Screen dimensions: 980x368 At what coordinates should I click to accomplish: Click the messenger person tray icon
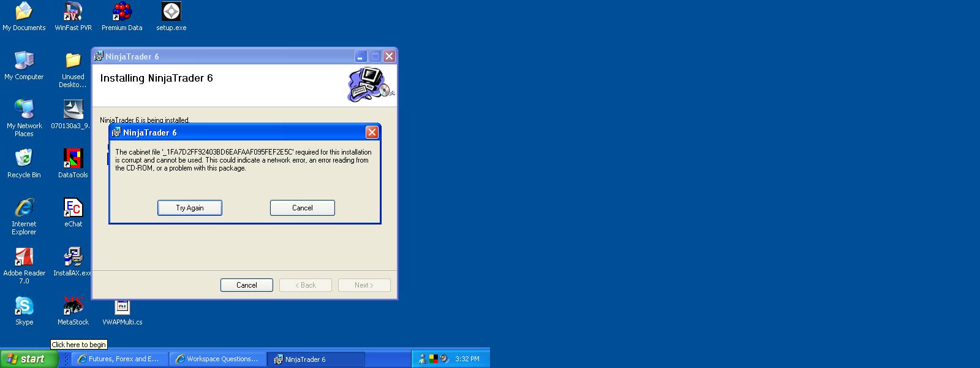(x=422, y=359)
